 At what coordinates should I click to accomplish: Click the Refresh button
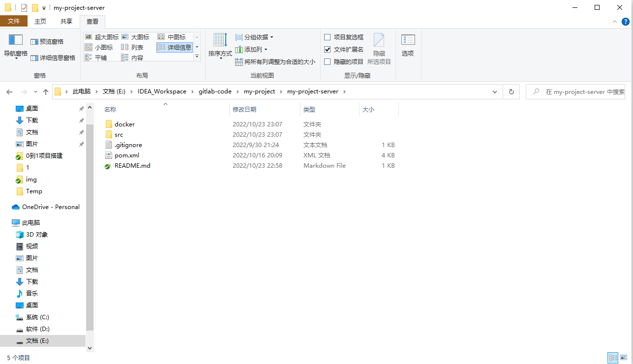coord(511,92)
